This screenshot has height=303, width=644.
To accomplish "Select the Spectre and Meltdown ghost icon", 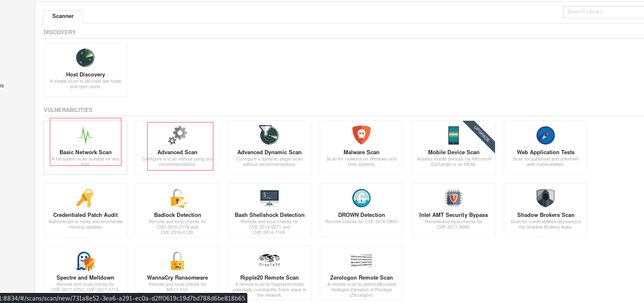I will click(85, 261).
